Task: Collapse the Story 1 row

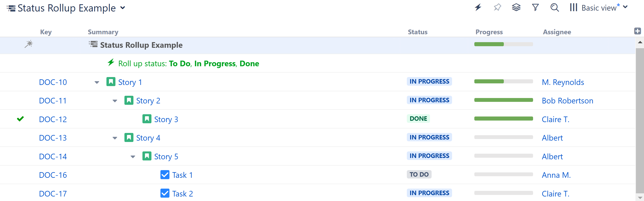Action: point(97,82)
